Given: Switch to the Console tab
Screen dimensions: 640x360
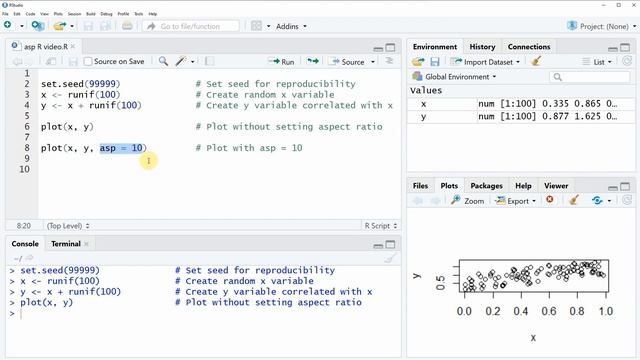Looking at the screenshot, I should [25, 244].
